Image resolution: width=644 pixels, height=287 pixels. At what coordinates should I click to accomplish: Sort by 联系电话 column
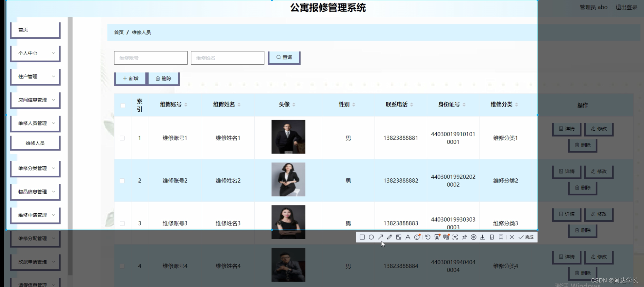click(x=411, y=104)
